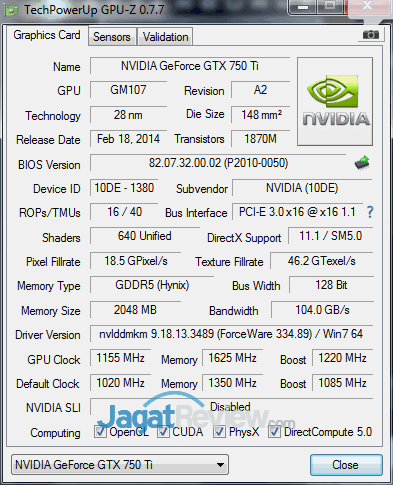Minimize the GPU-Z window
Viewport: 393px width, 485px height.
[303, 7]
